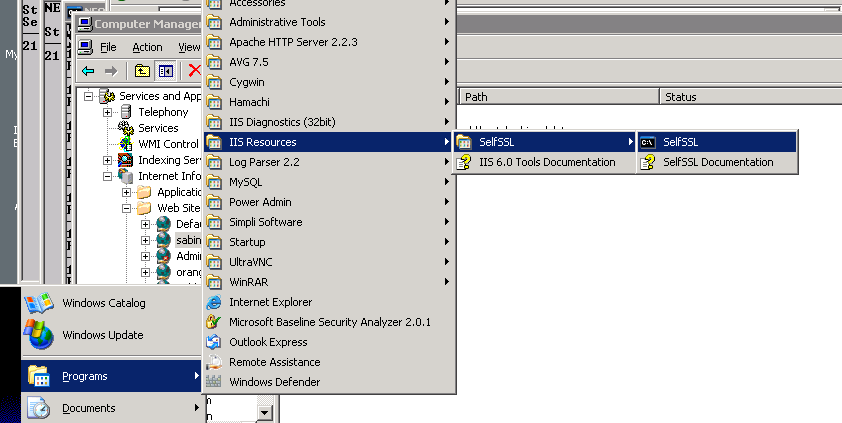Click the Back arrow in toolbar
Screen dimensions: 842x423
tap(88, 71)
